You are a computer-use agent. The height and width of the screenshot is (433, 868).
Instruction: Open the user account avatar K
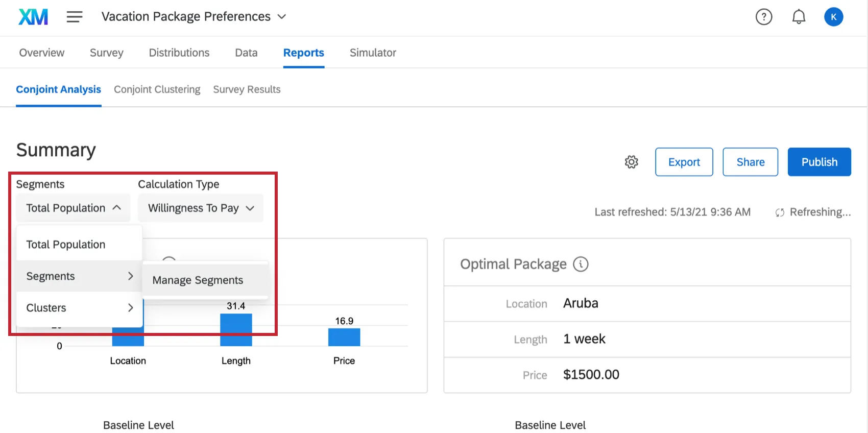click(x=833, y=17)
